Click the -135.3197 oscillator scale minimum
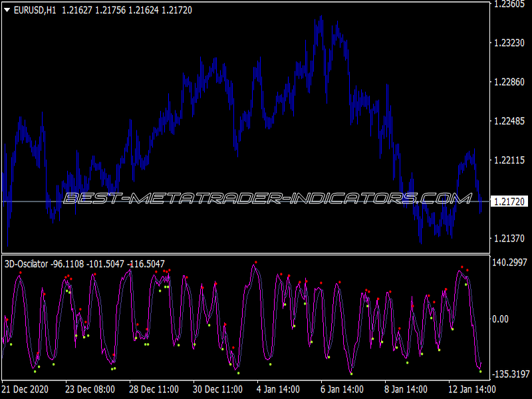 pos(511,374)
